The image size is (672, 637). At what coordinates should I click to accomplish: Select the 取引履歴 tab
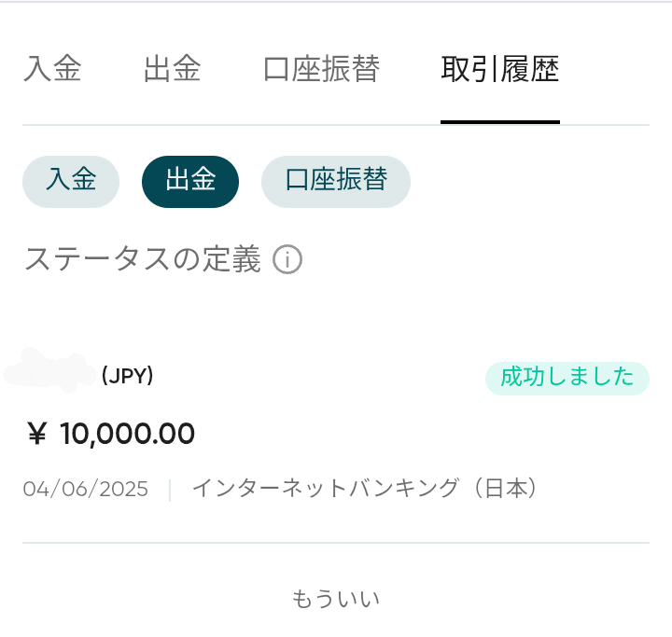[x=500, y=68]
